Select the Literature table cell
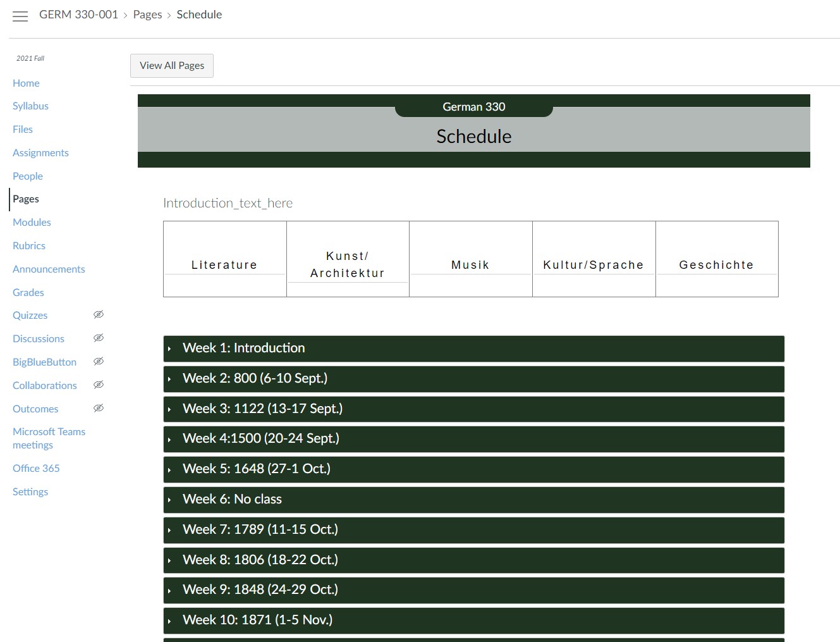The image size is (840, 642). click(224, 265)
